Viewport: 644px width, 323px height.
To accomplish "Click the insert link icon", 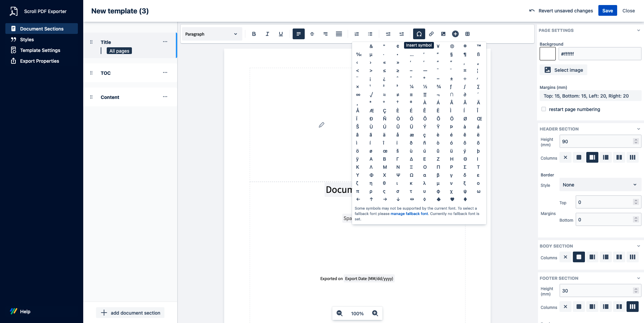I will point(431,34).
